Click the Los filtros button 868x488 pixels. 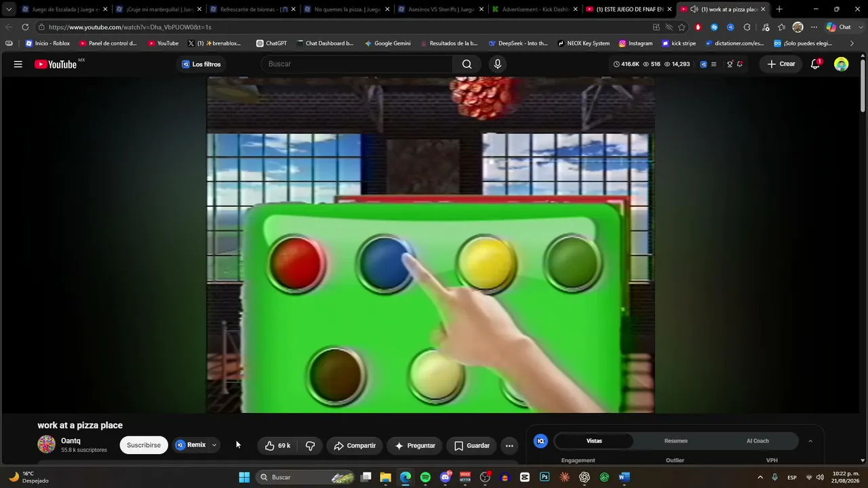click(201, 64)
